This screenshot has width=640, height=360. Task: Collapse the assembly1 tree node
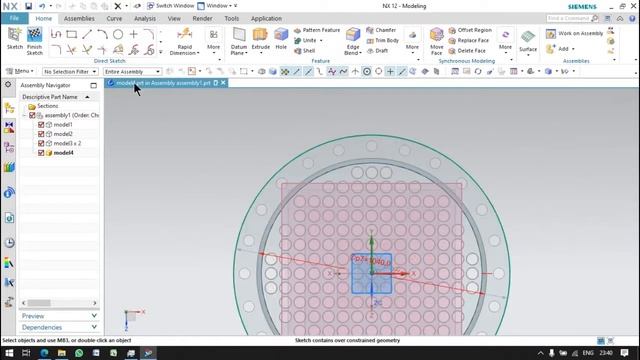coord(24,116)
